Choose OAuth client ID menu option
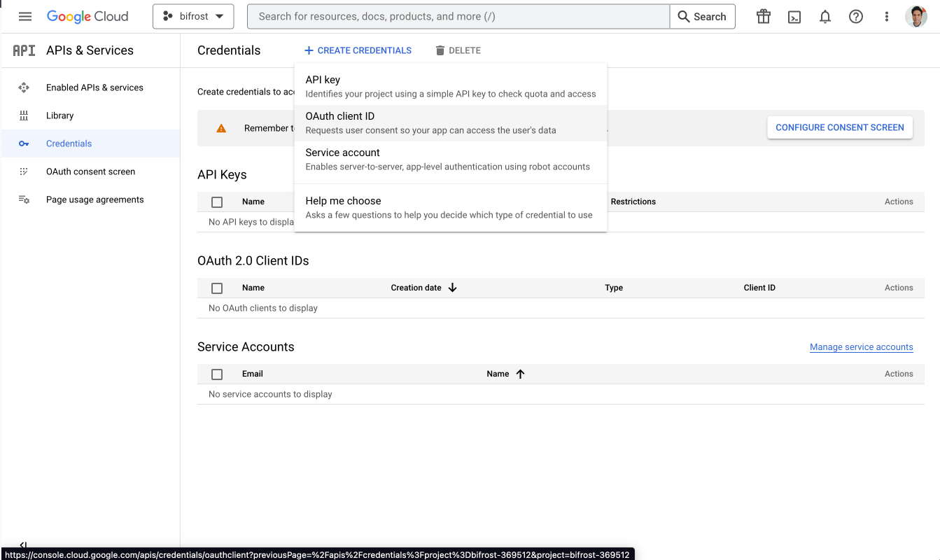This screenshot has width=940, height=560. pos(451,123)
